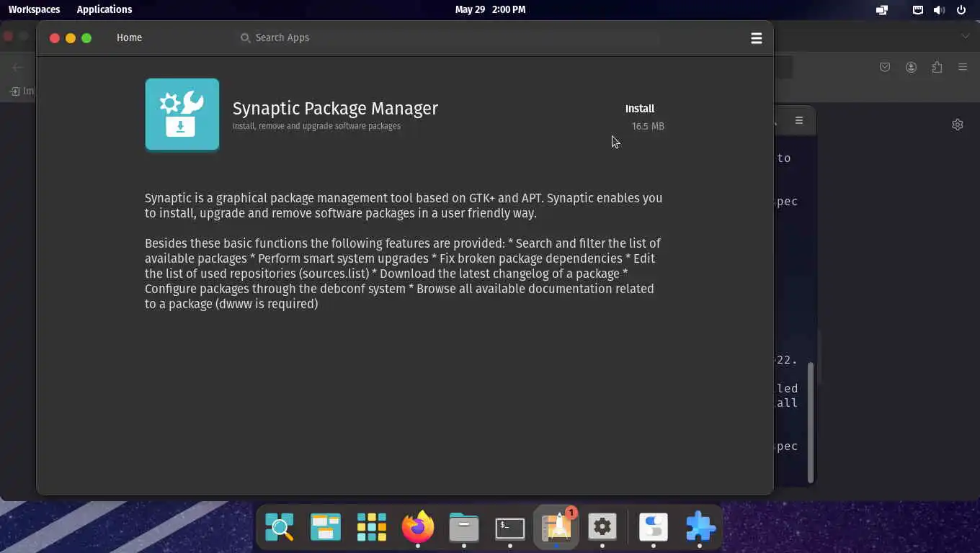The width and height of the screenshot is (980, 553).
Task: Open the volume control in top bar
Action: click(x=939, y=10)
